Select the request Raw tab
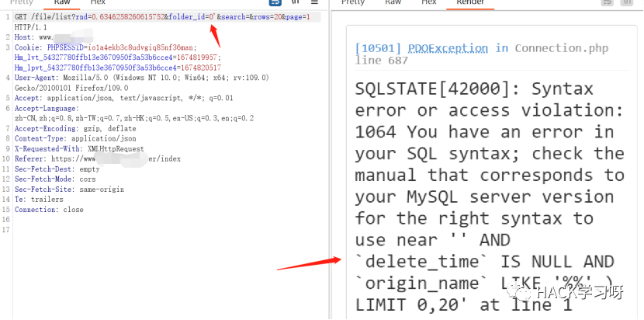This screenshot has width=644, height=320. coord(61,2)
